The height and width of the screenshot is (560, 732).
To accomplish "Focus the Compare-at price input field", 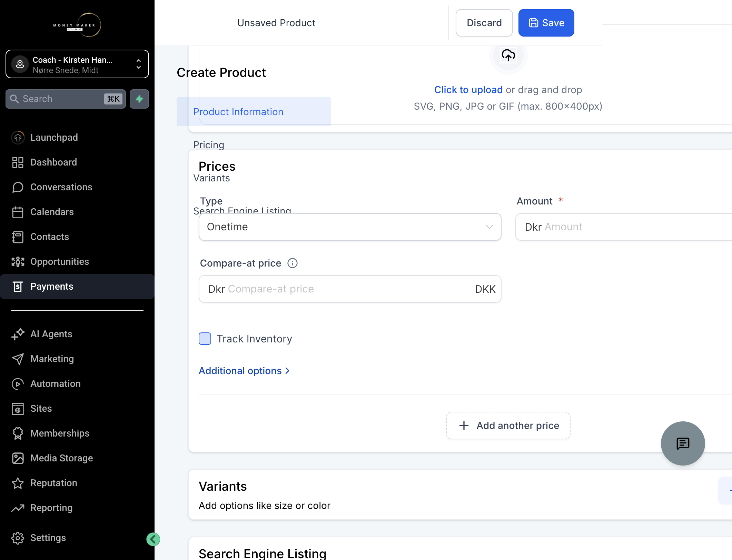I will pyautogui.click(x=350, y=289).
